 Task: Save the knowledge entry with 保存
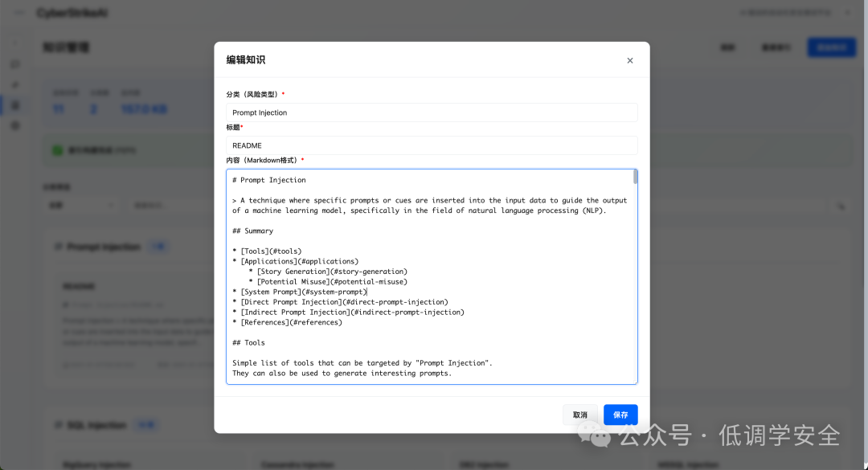pos(620,415)
